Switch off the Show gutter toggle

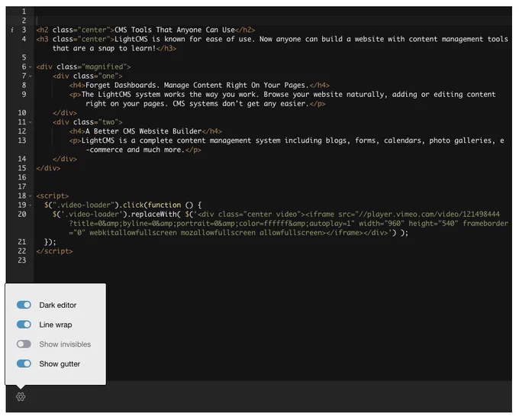click(24, 363)
